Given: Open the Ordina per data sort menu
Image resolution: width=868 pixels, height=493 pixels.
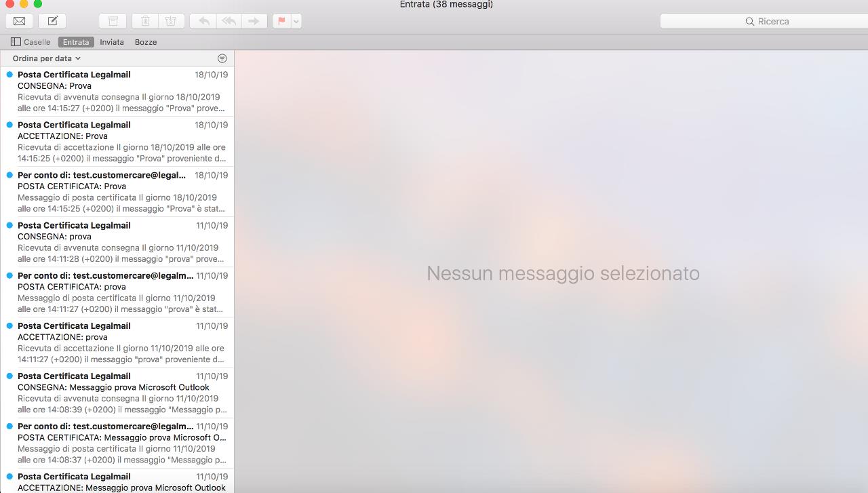Looking at the screenshot, I should pyautogui.click(x=46, y=58).
